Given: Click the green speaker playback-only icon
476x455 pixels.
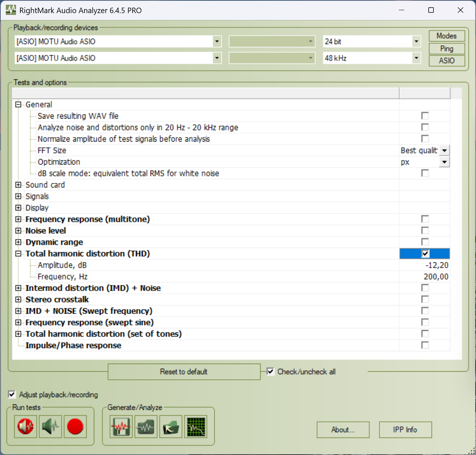Looking at the screenshot, I should coord(50,426).
